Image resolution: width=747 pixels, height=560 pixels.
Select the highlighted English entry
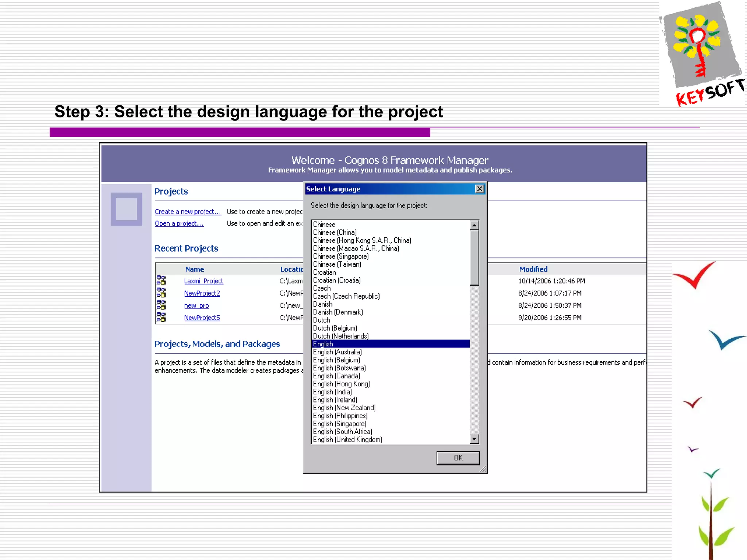pos(391,344)
